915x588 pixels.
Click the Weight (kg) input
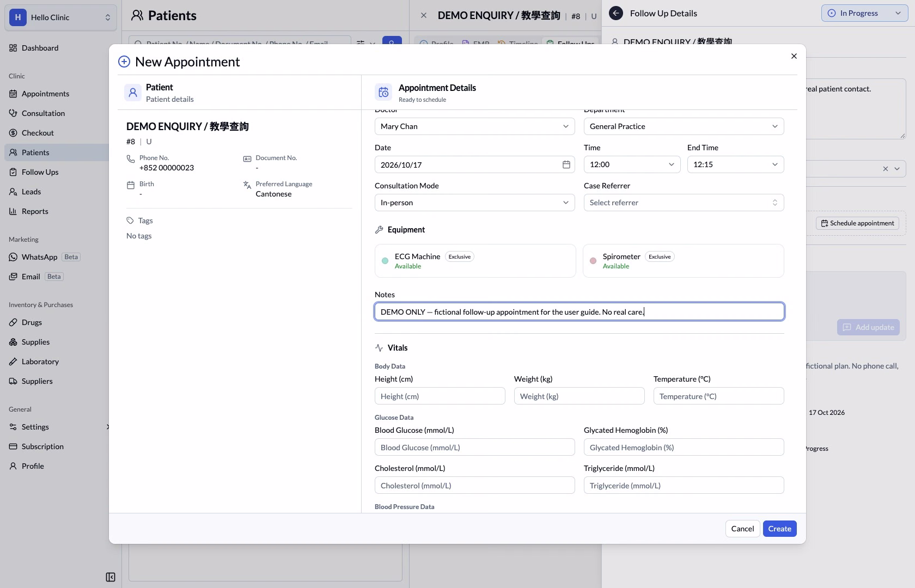click(579, 396)
